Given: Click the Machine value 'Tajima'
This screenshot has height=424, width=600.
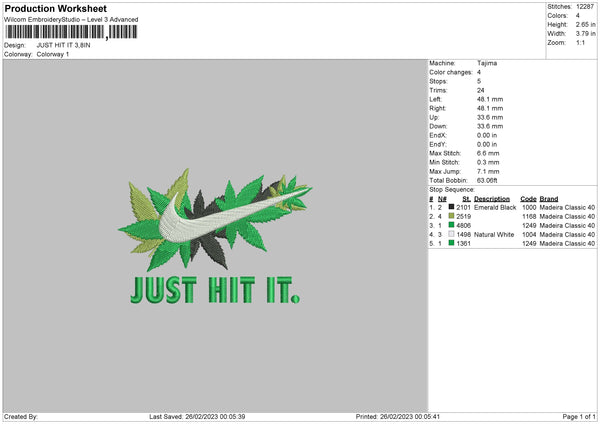Looking at the screenshot, I should pyautogui.click(x=487, y=63).
